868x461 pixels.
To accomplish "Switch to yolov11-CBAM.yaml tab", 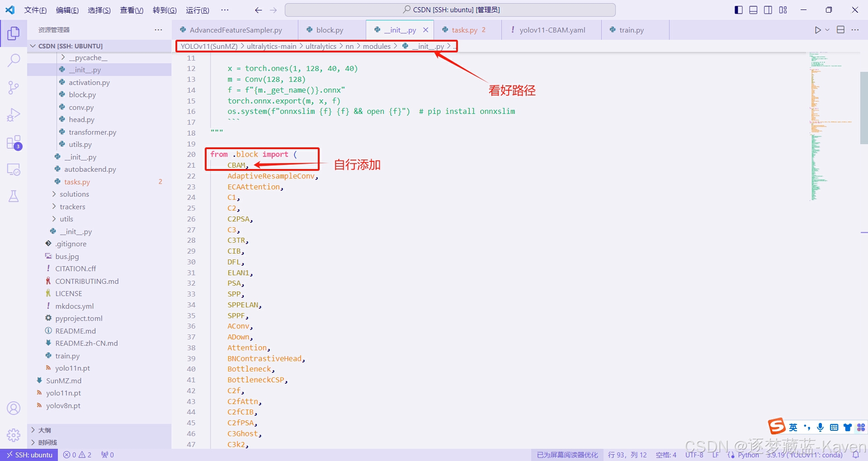I will tap(552, 30).
